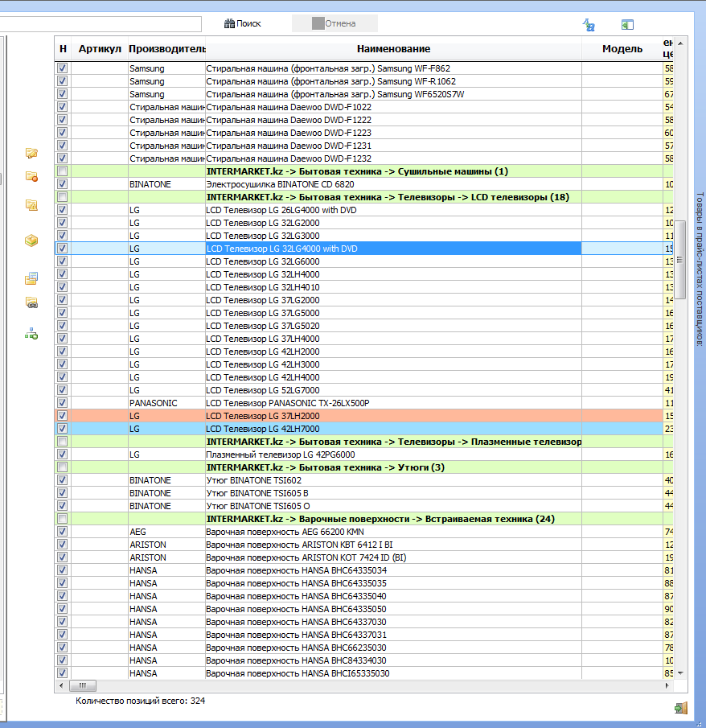Uncheck the LG 32LG4000 with DVD checkbox
Screen dimensions: 706x728
[62, 249]
